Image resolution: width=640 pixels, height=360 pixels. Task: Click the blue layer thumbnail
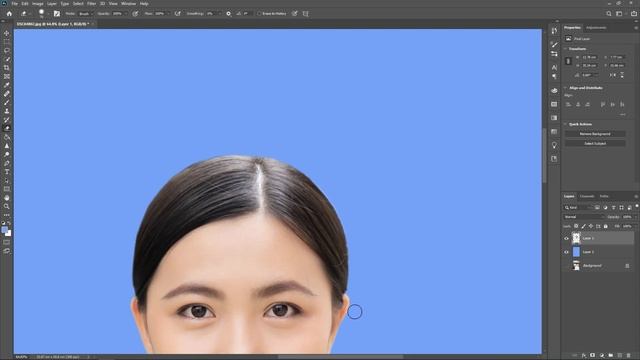(576, 252)
